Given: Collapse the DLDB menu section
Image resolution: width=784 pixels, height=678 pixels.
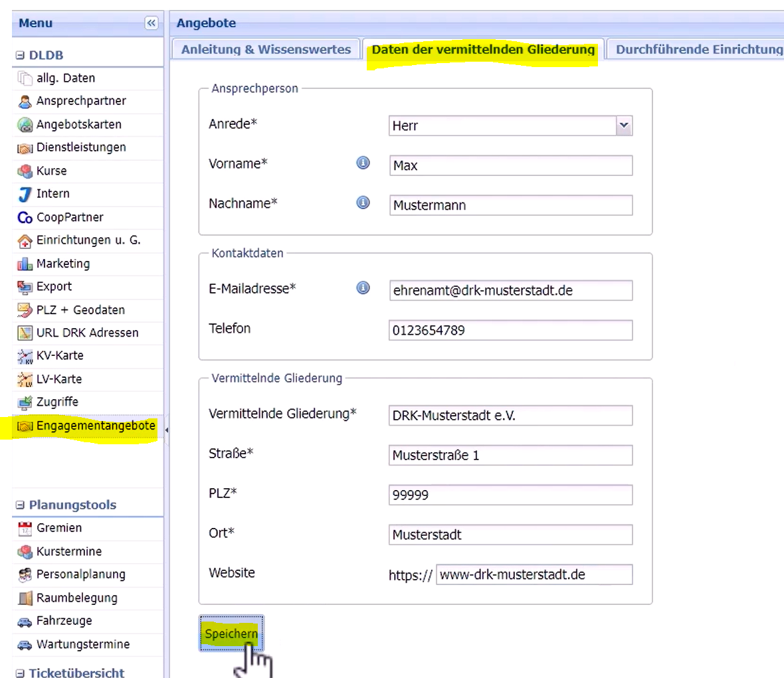Looking at the screenshot, I should (x=20, y=56).
